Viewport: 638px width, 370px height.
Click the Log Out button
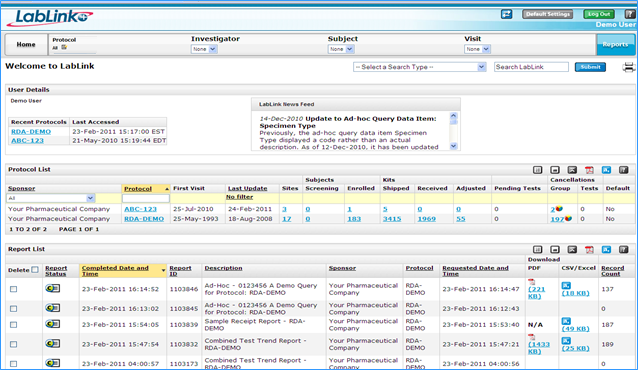pyautogui.click(x=599, y=14)
